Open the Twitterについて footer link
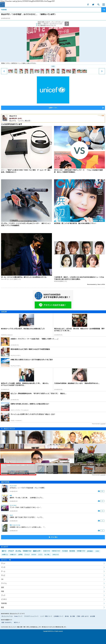The image size is (106, 644). 18,617
